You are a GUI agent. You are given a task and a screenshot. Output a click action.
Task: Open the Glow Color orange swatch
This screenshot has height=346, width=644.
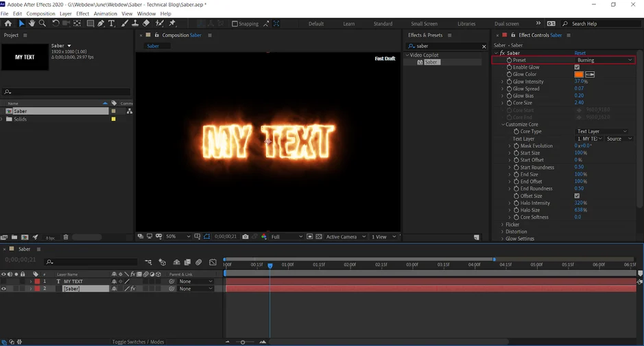pos(579,74)
